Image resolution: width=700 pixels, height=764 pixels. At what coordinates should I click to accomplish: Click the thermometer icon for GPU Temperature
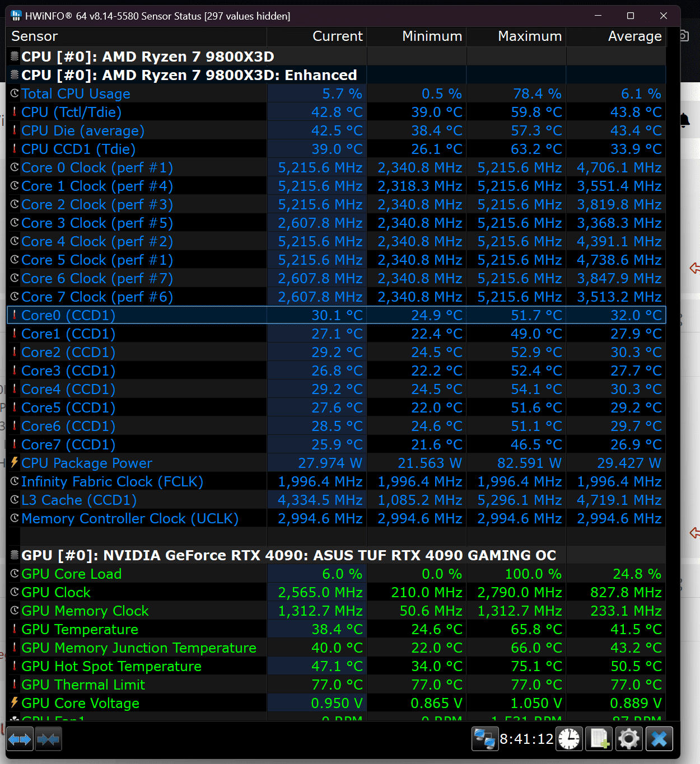coord(15,629)
